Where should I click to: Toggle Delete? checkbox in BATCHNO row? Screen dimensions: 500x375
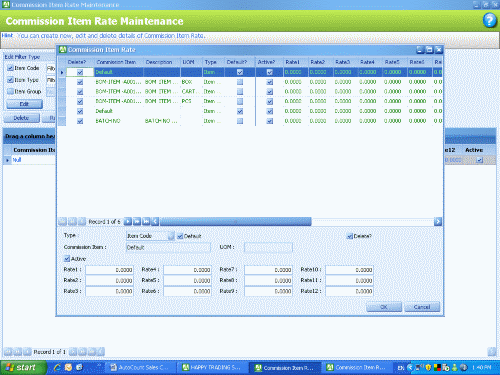[x=80, y=121]
